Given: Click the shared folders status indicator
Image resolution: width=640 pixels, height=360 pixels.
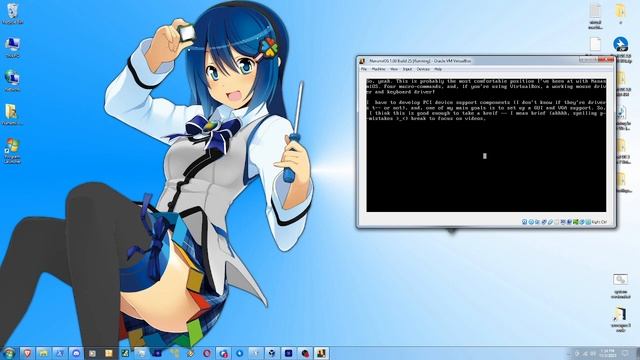Looking at the screenshot, I should 556,222.
